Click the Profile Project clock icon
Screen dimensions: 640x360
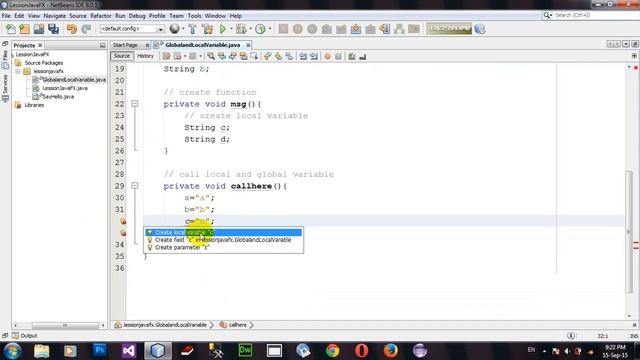click(260, 29)
